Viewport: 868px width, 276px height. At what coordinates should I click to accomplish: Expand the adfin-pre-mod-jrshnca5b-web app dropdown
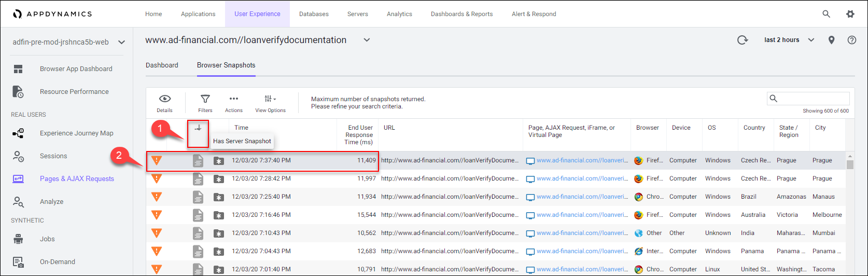coord(121,42)
